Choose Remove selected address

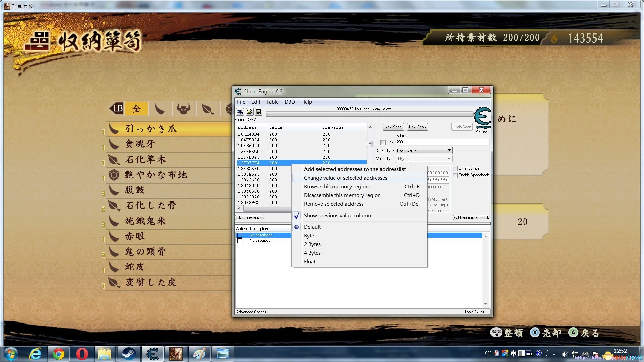(359, 204)
